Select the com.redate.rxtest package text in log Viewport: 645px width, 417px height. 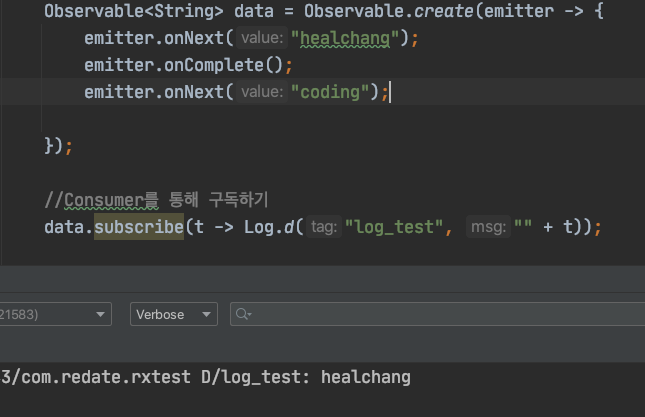(106, 377)
